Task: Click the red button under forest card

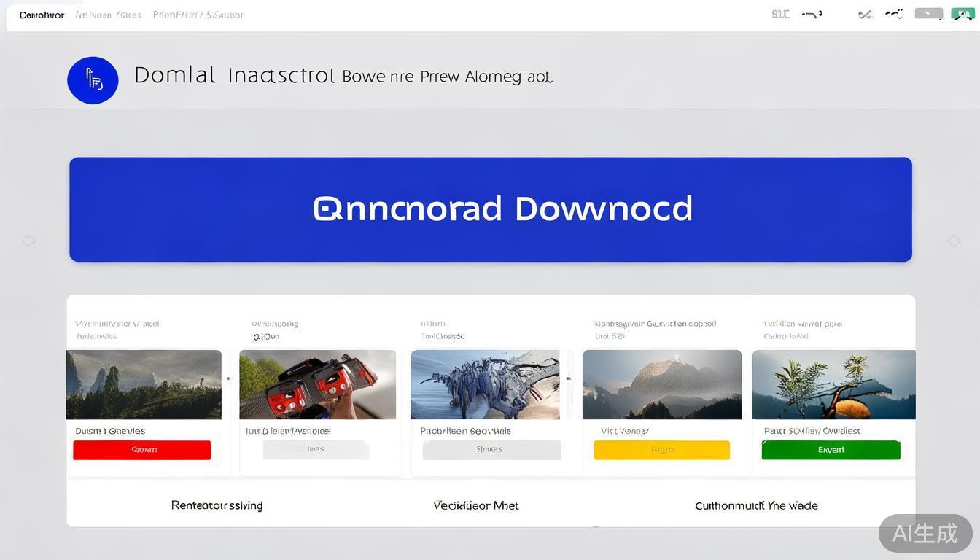Action: tap(142, 450)
